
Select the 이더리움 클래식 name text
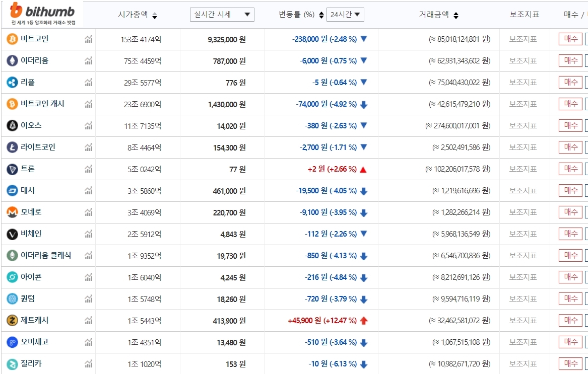coord(46,256)
